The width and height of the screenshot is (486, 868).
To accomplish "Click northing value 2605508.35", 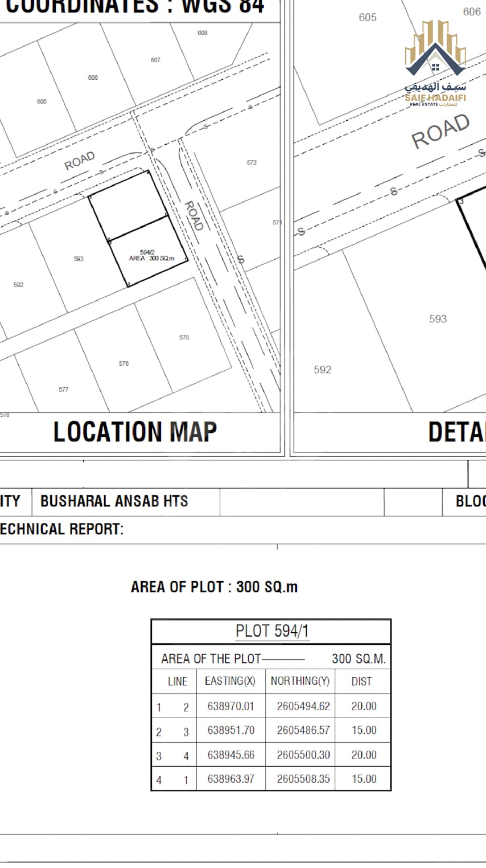I will pos(303,779).
